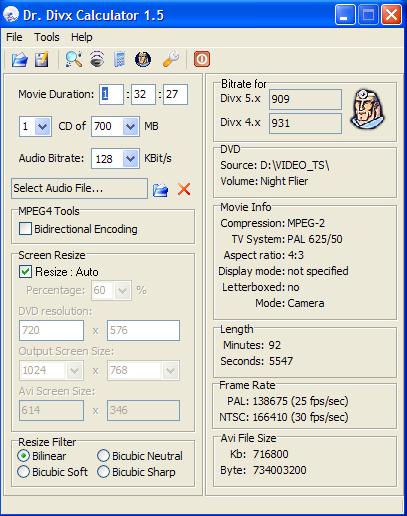Image resolution: width=407 pixels, height=516 pixels.
Task: Click the save floppy disk toolbar icon
Action: (x=42, y=60)
